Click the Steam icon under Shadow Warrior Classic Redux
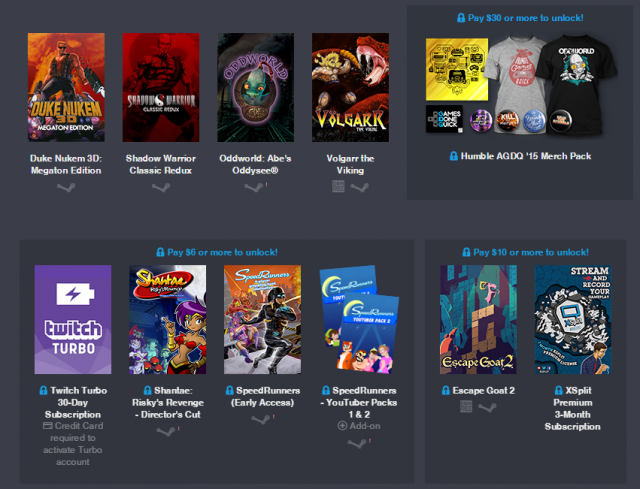Screen dimensions: 640x489 tap(160, 186)
